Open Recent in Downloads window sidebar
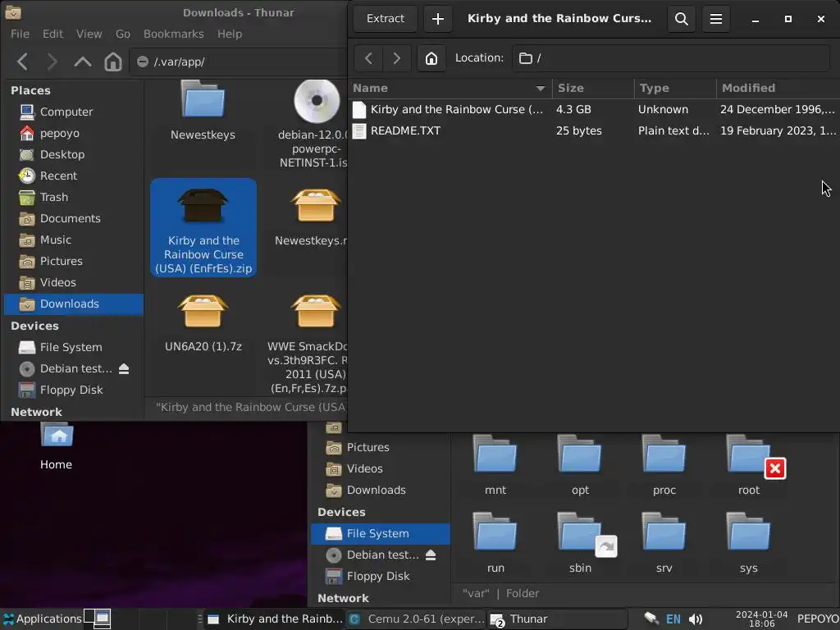Screen dimensions: 840x630 [74, 176]
